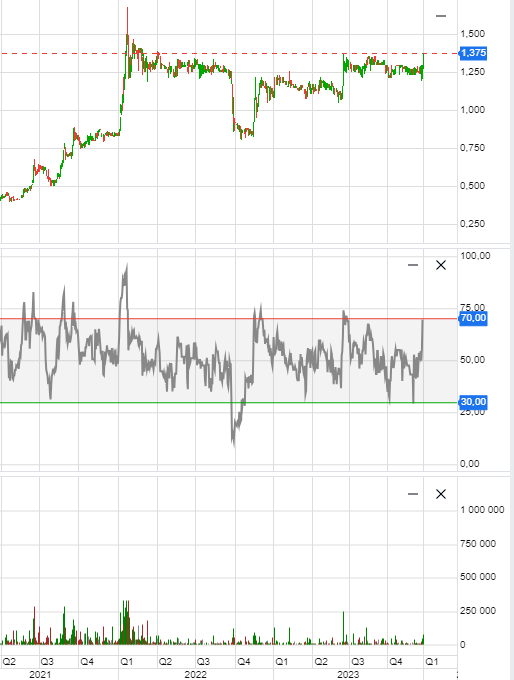Click the 1,000 price axis value

[472, 110]
